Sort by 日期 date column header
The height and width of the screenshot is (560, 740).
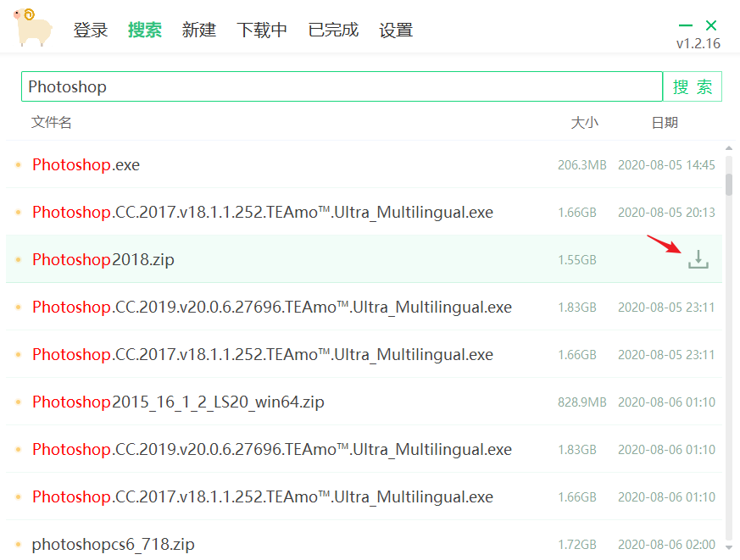click(x=665, y=123)
